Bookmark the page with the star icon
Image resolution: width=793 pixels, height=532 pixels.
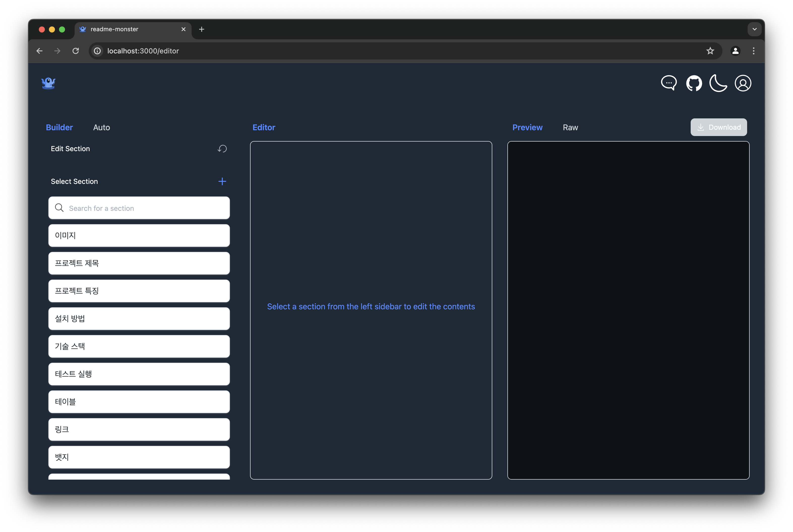[x=710, y=51]
